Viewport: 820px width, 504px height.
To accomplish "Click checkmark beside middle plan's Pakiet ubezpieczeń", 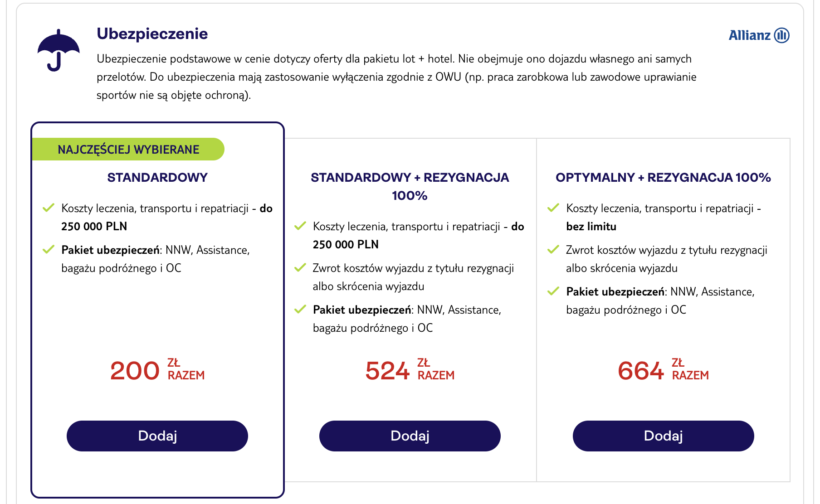I will click(x=300, y=310).
